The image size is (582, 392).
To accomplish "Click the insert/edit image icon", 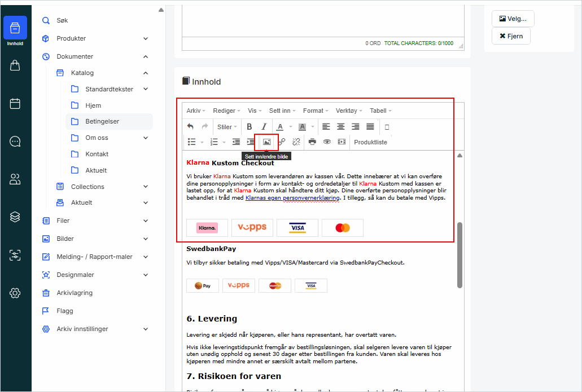I will (266, 142).
